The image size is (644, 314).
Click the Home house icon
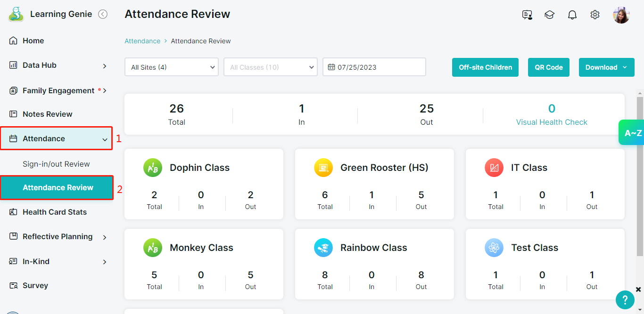pos(13,40)
